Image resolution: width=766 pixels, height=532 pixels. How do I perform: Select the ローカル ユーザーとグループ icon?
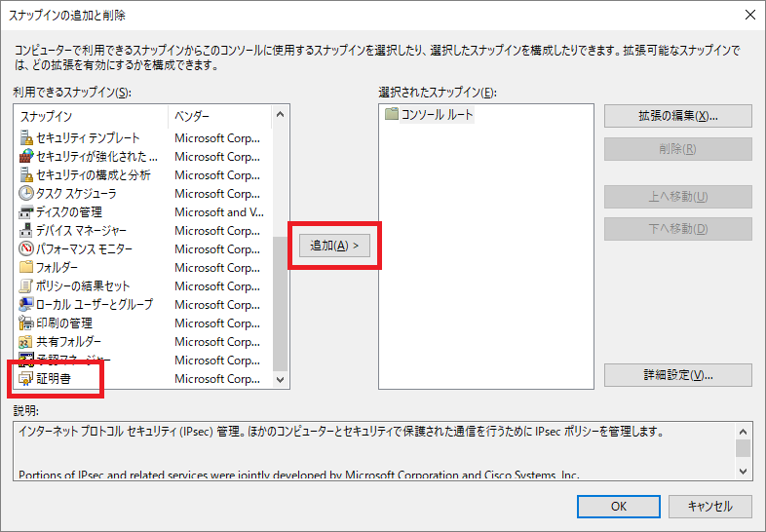click(x=26, y=305)
